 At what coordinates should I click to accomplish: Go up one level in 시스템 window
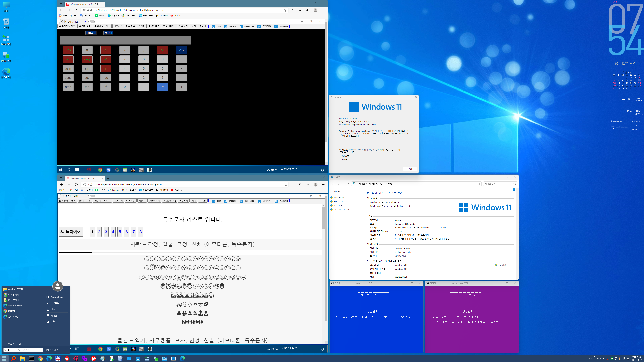click(x=348, y=184)
